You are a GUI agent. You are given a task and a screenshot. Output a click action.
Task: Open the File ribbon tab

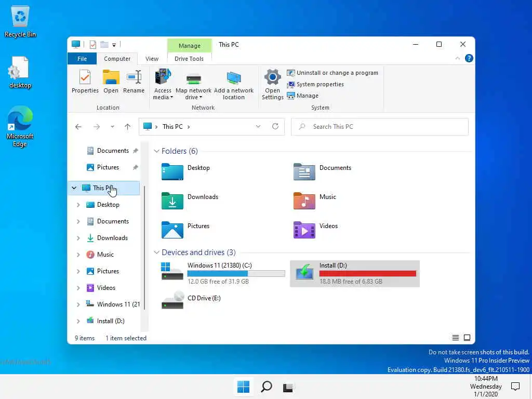coord(82,59)
